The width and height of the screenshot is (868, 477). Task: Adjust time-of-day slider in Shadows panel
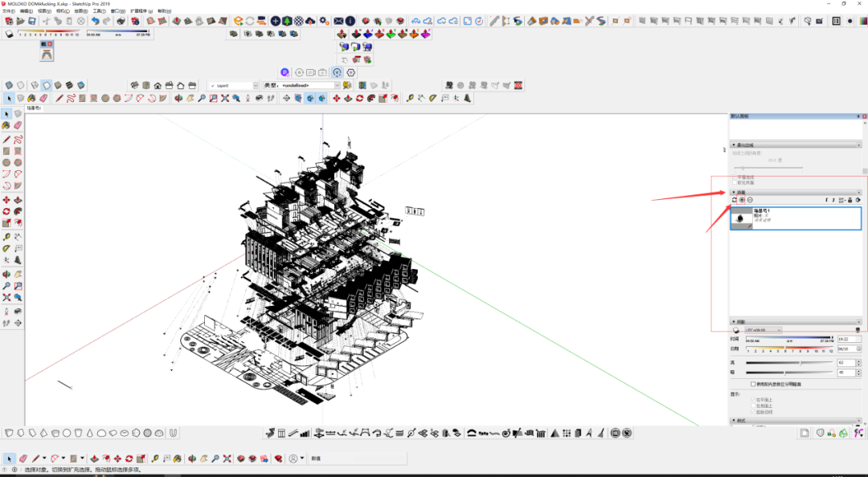point(789,338)
